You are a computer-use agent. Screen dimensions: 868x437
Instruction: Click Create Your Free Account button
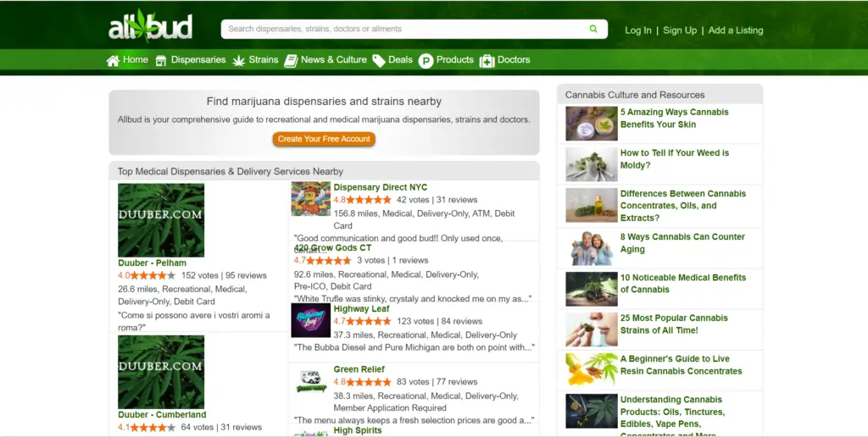tap(324, 139)
